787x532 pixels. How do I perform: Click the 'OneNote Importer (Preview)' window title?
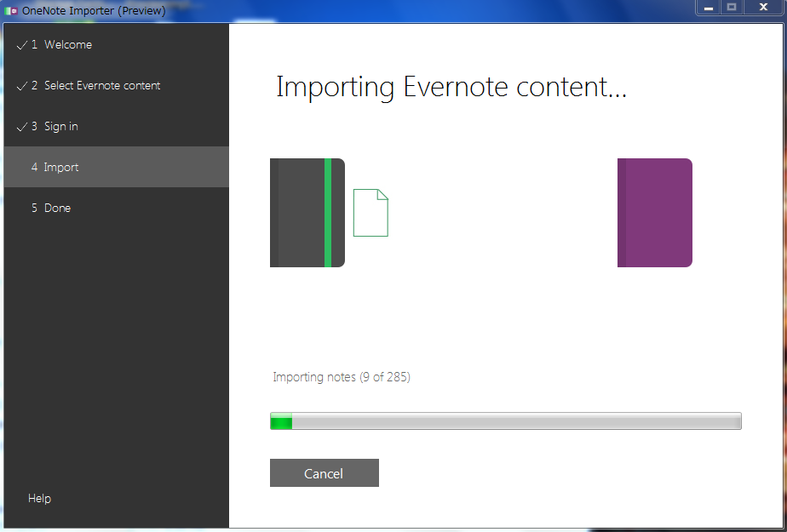[94, 10]
